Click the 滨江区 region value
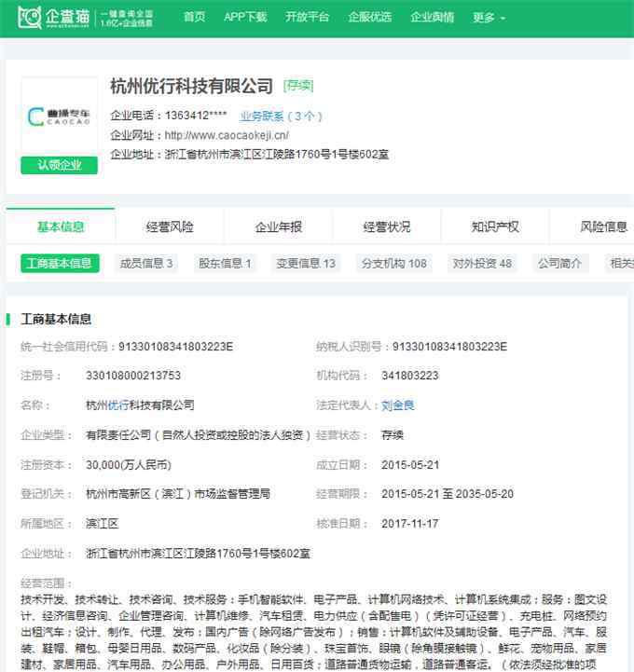634x672 pixels. pyautogui.click(x=102, y=523)
